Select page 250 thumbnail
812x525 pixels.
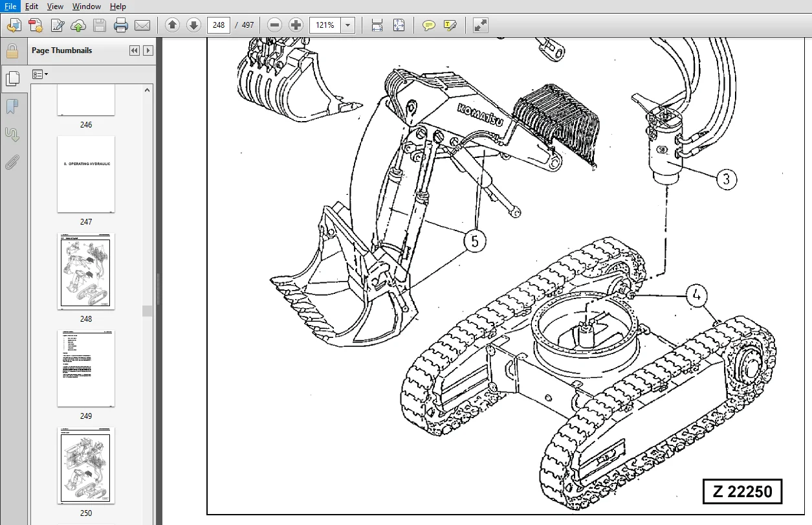point(86,465)
